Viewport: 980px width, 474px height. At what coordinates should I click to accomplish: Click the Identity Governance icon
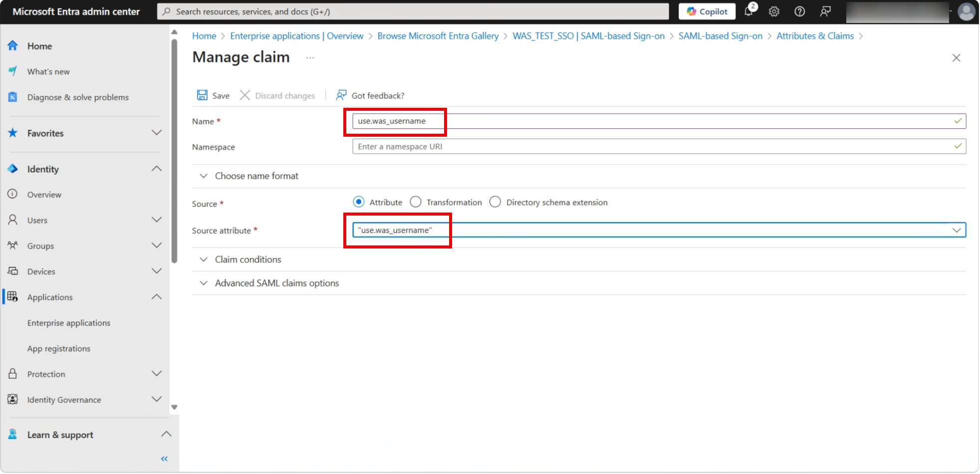click(x=13, y=399)
